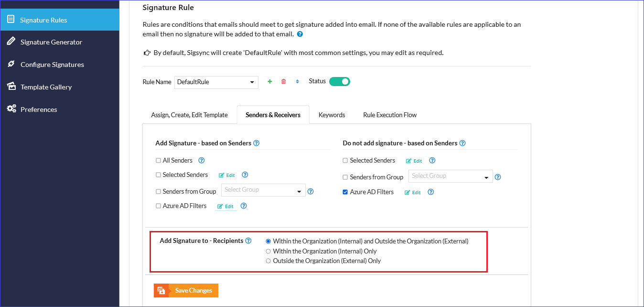Click help icon next to Add Signature to - Recipients
Image resolution: width=644 pixels, height=307 pixels.
(248, 241)
